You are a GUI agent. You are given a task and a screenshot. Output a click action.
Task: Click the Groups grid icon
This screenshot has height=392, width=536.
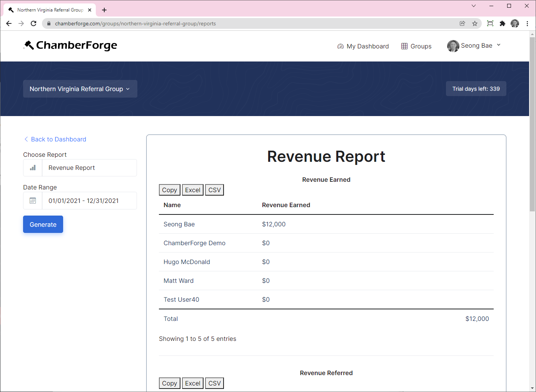(x=404, y=46)
